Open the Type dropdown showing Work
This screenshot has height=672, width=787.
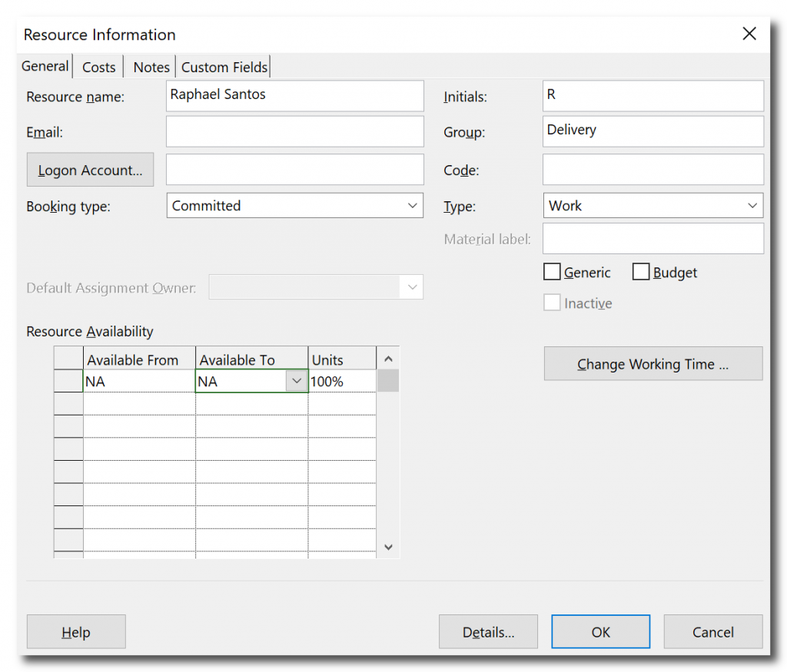point(653,206)
